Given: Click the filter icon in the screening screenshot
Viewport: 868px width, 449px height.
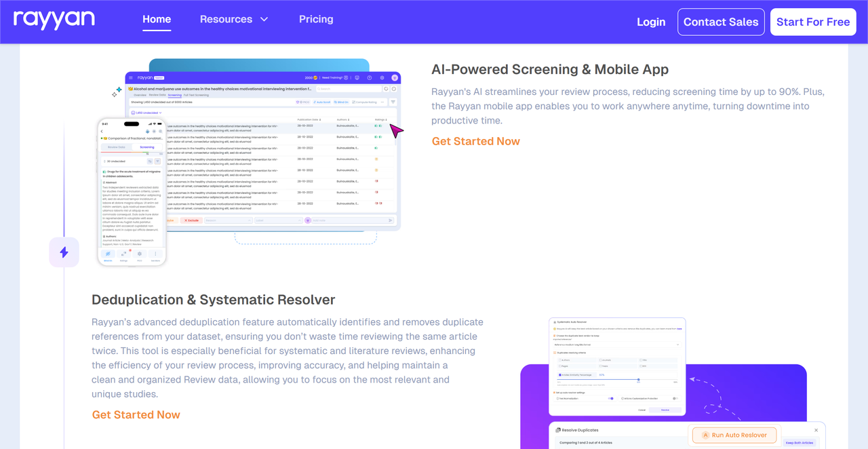Looking at the screenshot, I should [393, 102].
